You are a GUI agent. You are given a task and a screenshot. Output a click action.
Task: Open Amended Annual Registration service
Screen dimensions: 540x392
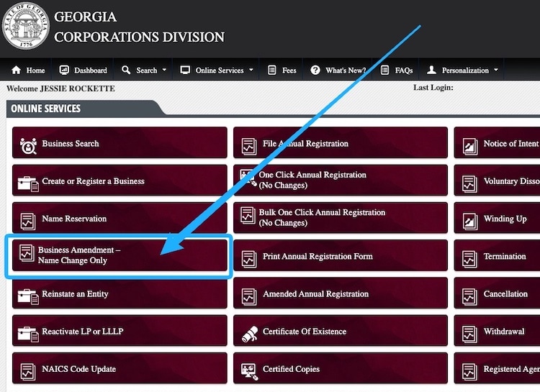[x=340, y=294]
